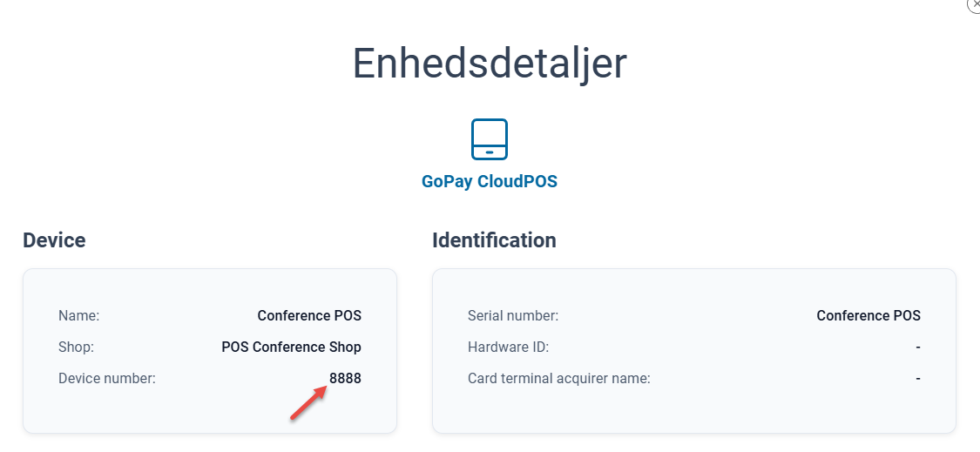The image size is (980, 452).
Task: Close the Enhedsdetaljer dialog
Action: [975, 3]
